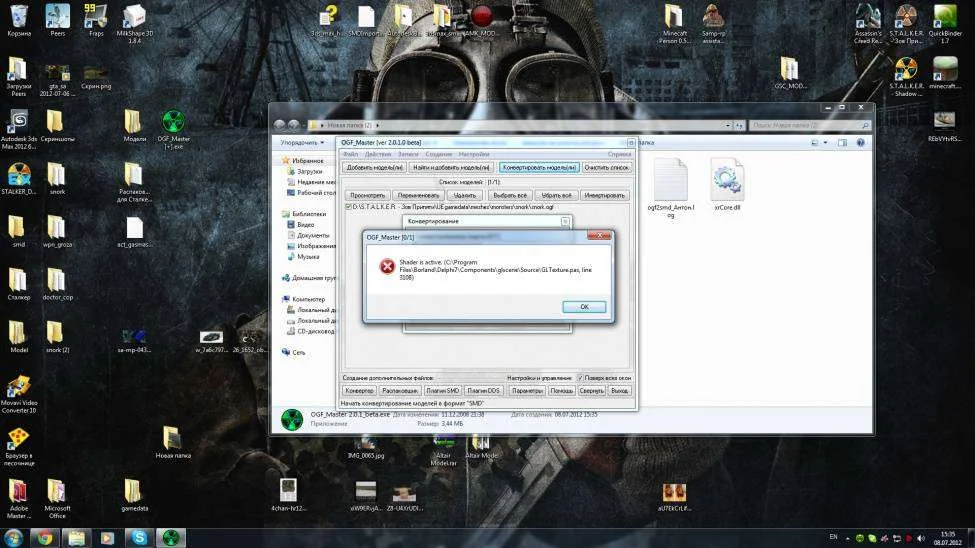Click the Плагин DDS button

[483, 391]
